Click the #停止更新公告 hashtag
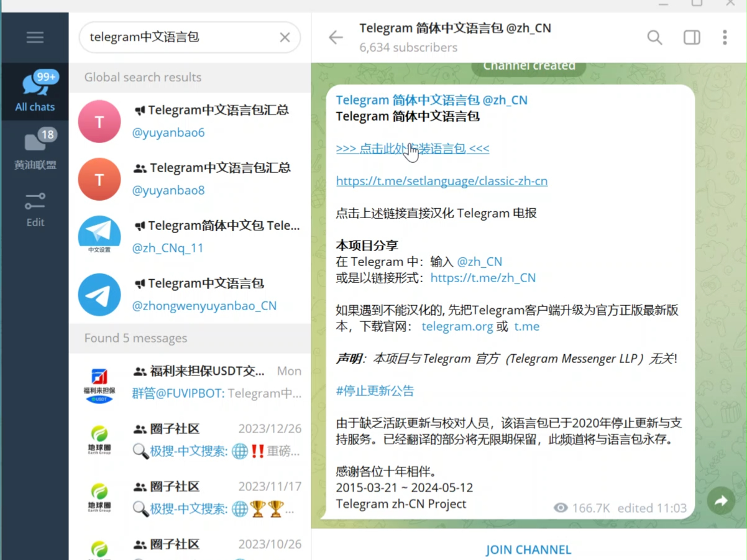 (x=375, y=391)
